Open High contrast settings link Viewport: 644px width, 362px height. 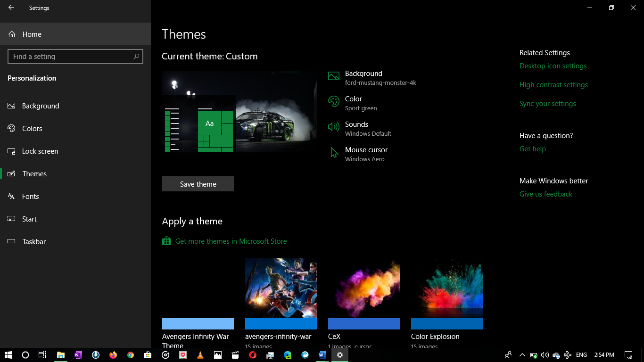[x=553, y=85]
